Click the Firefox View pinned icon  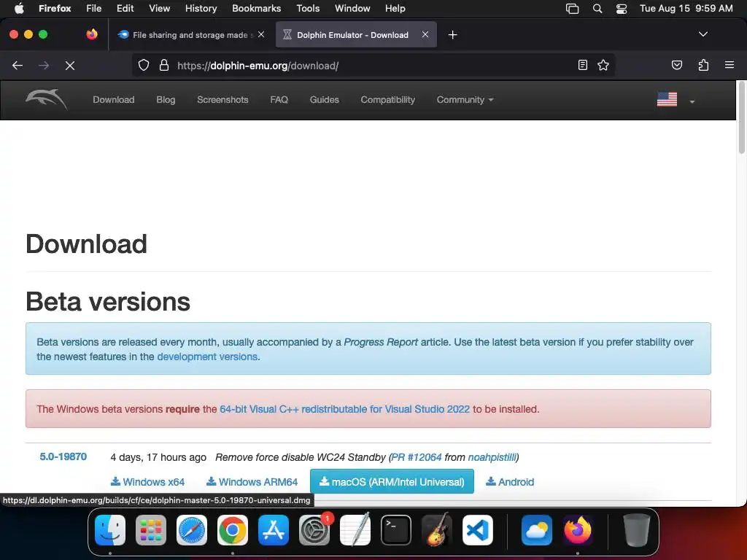[92, 34]
